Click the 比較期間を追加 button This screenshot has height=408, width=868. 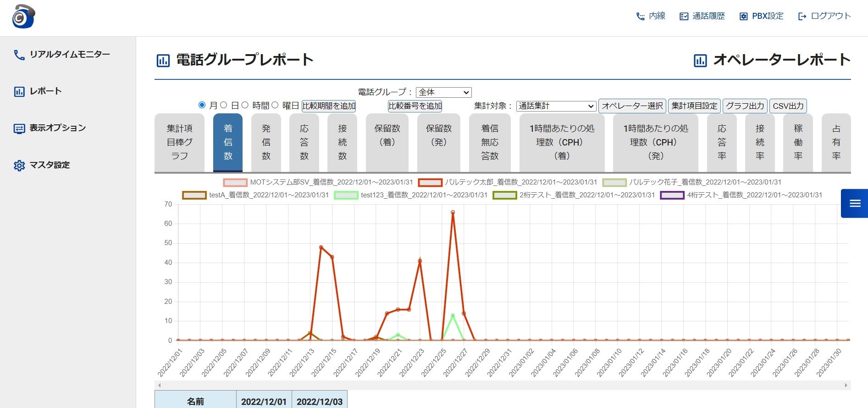point(329,106)
